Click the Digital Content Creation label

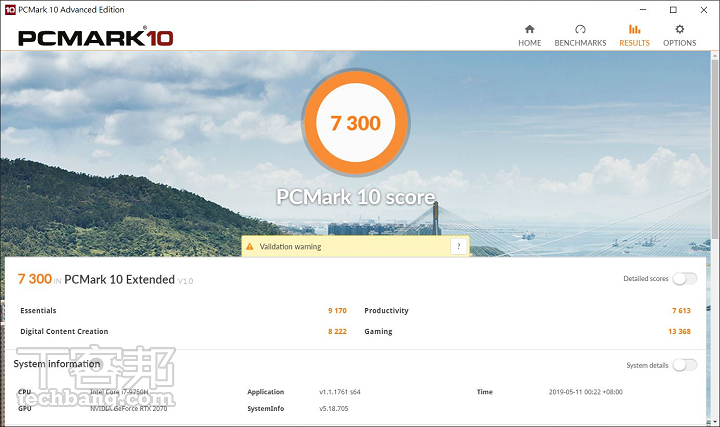pos(64,331)
